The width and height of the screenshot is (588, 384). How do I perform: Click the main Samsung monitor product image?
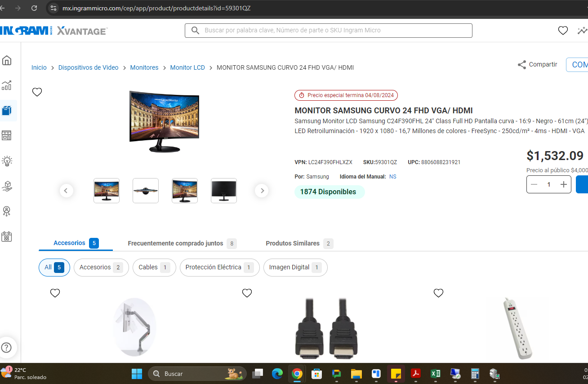point(164,121)
